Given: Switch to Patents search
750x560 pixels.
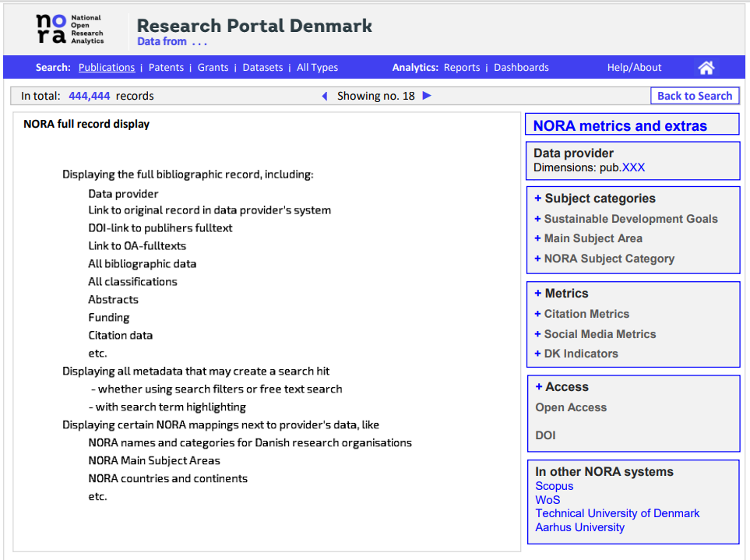Looking at the screenshot, I should pos(166,68).
